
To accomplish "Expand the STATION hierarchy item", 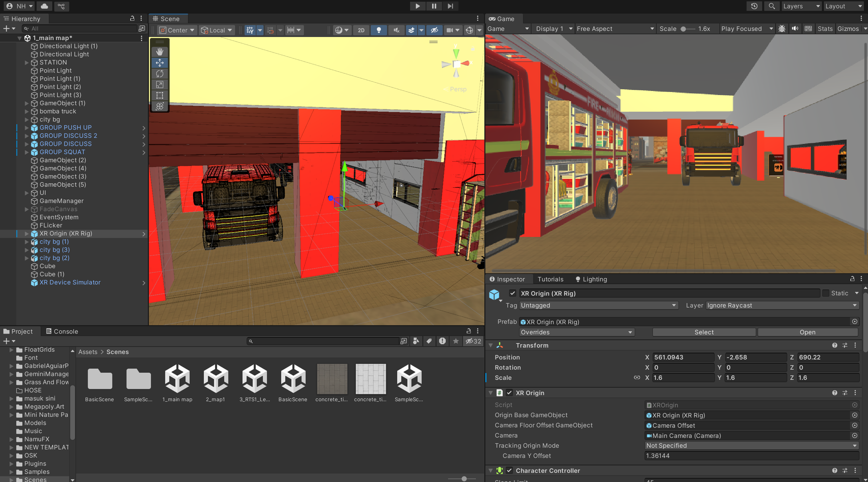I will tap(27, 62).
